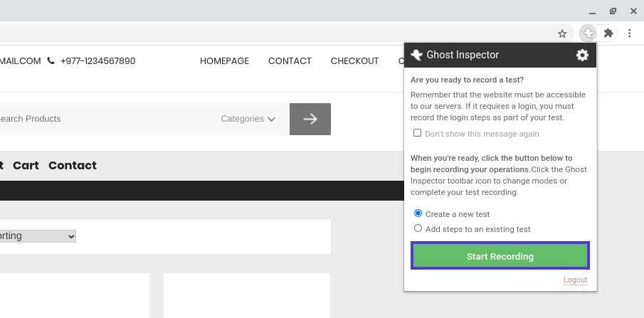Open the CONTACT menu item
This screenshot has width=644, height=318.
point(290,61)
